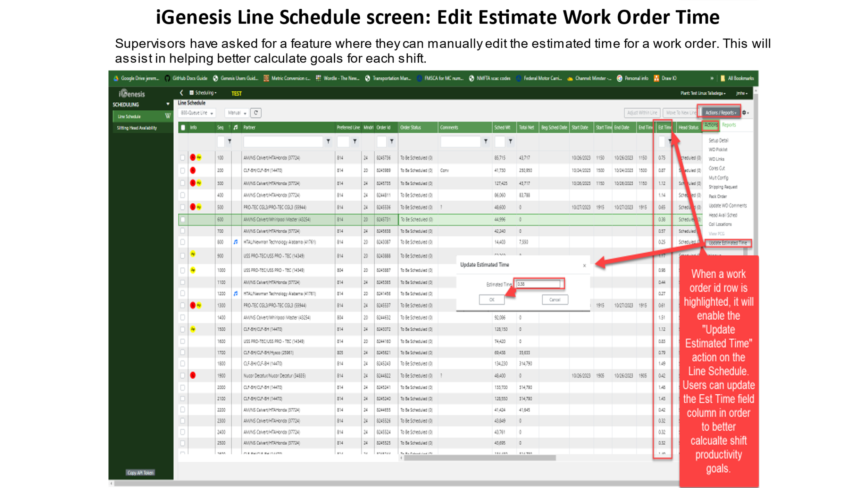
Task: Click the Order Id filter funnel icon
Action: point(392,142)
